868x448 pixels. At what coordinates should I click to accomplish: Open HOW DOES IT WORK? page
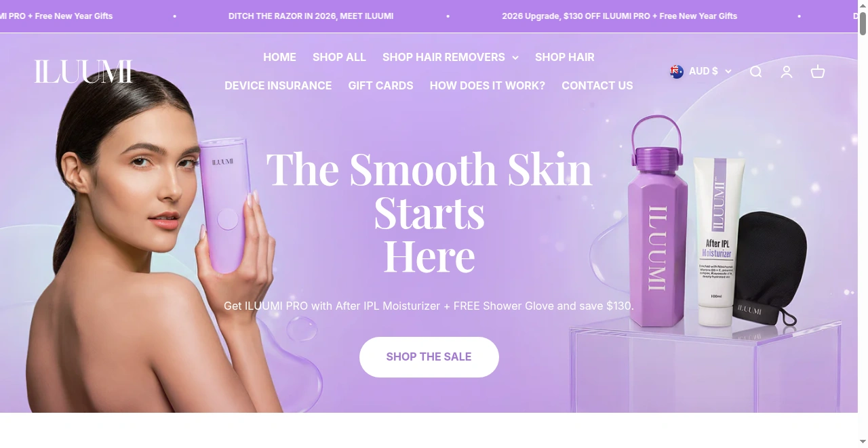tap(488, 86)
